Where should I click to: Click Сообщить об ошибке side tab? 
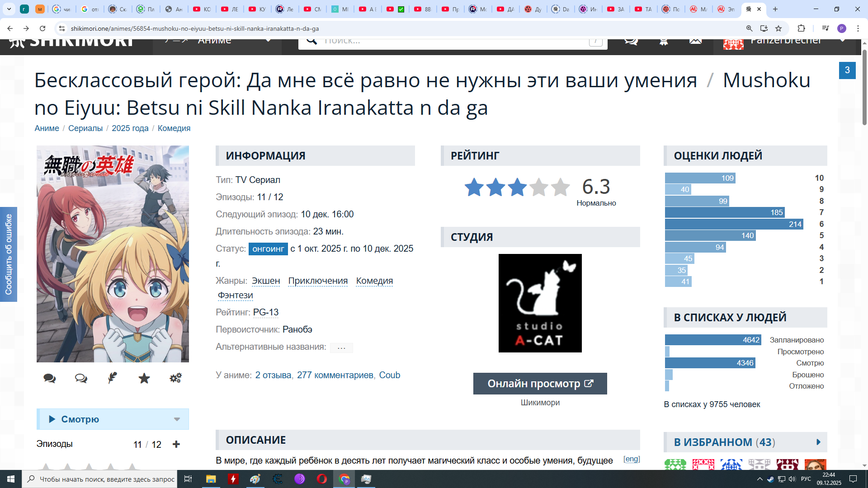9,254
